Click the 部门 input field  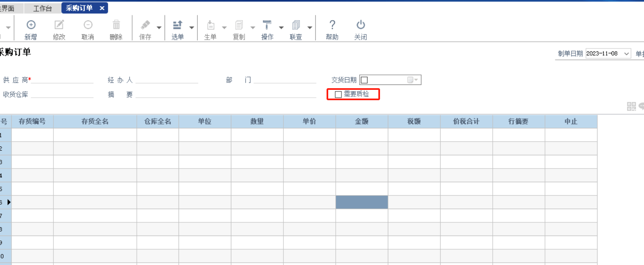click(x=285, y=79)
